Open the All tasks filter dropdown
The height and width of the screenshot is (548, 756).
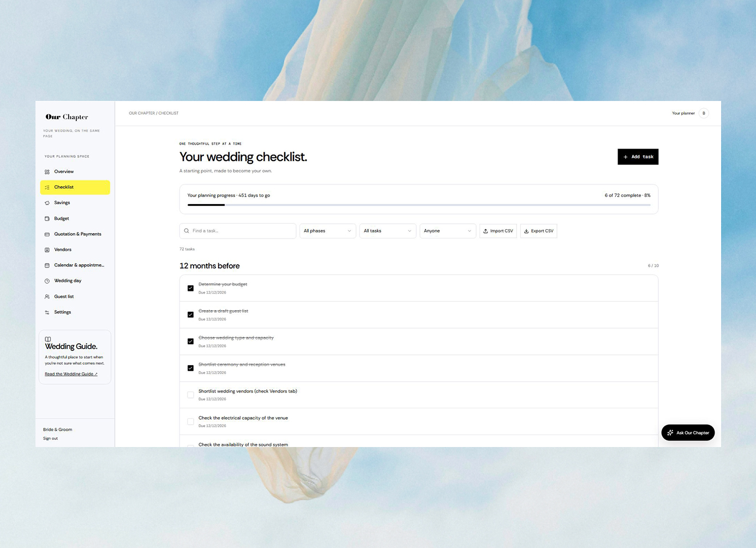tap(388, 231)
